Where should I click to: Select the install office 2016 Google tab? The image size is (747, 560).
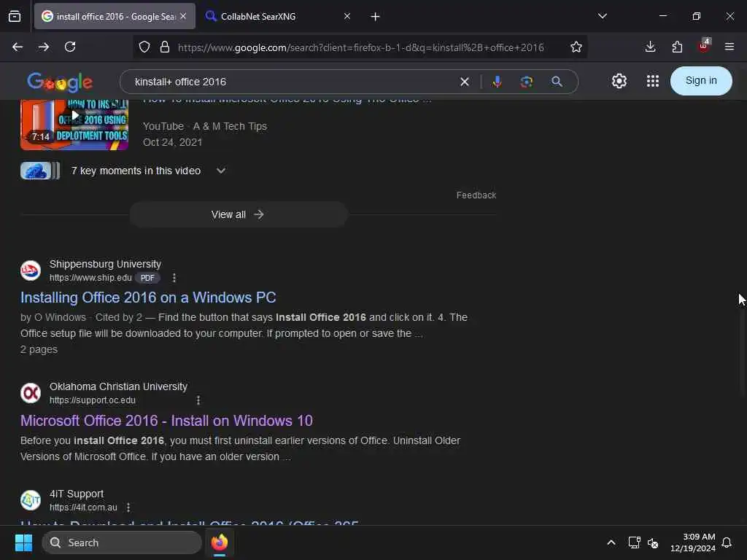pos(115,16)
